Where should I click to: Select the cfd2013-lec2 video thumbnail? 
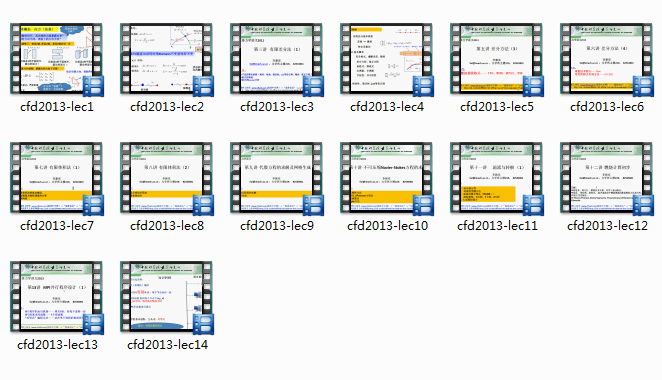click(x=167, y=59)
